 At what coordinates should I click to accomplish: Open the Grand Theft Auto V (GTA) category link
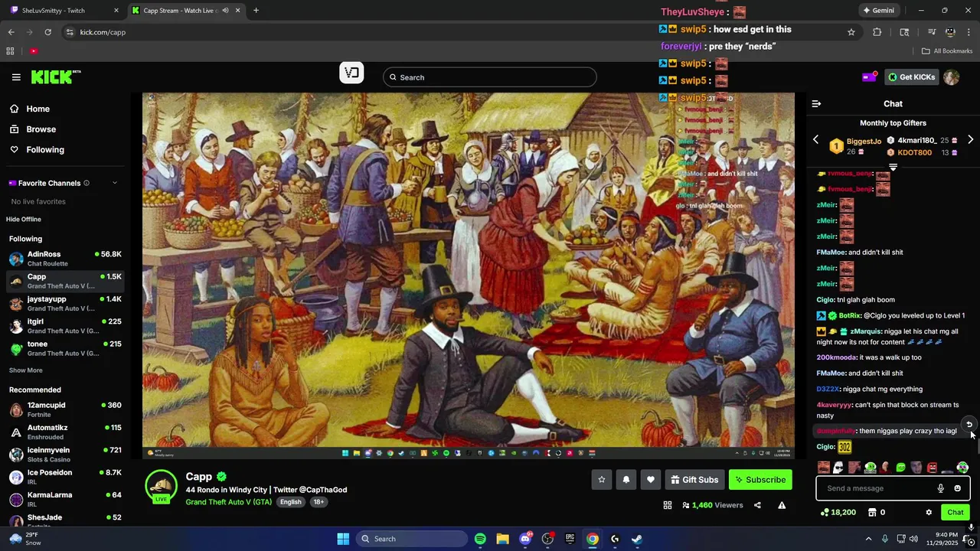[228, 502]
